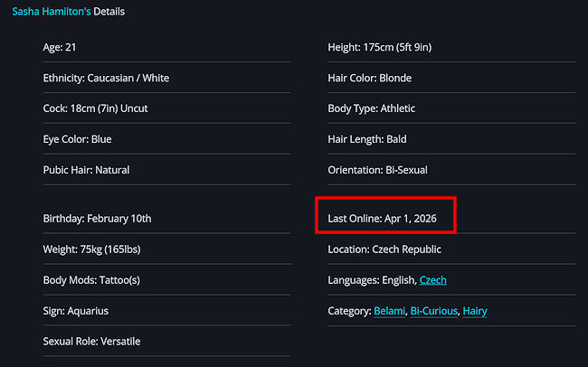Select the Bi-Curious category link
Image resolution: width=588 pixels, height=367 pixels.
(433, 311)
